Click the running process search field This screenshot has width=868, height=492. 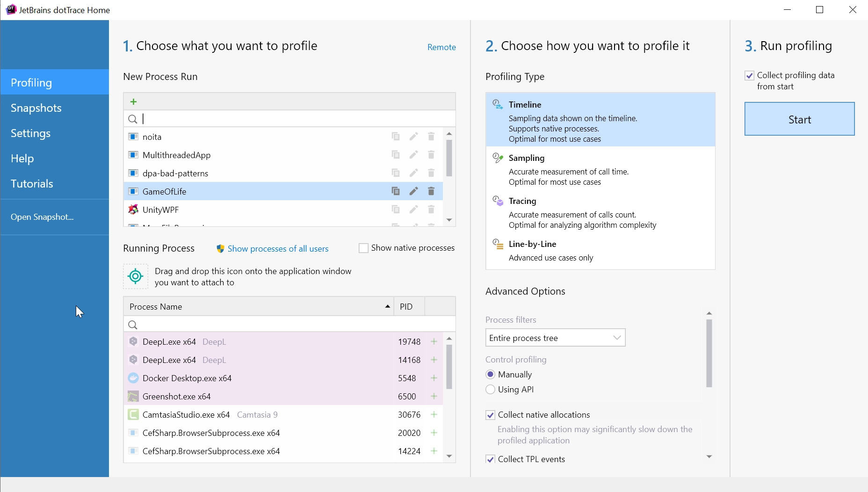tap(289, 324)
